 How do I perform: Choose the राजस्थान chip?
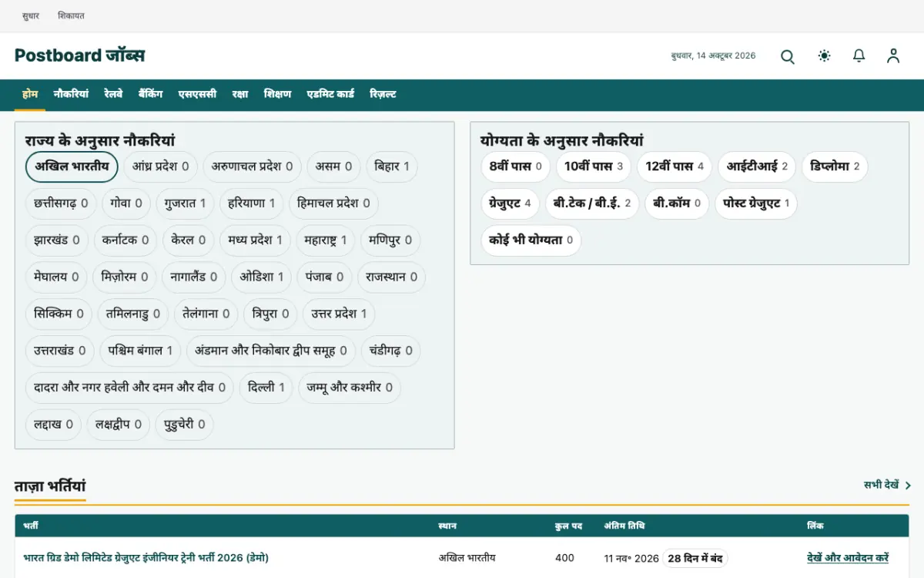pos(392,277)
